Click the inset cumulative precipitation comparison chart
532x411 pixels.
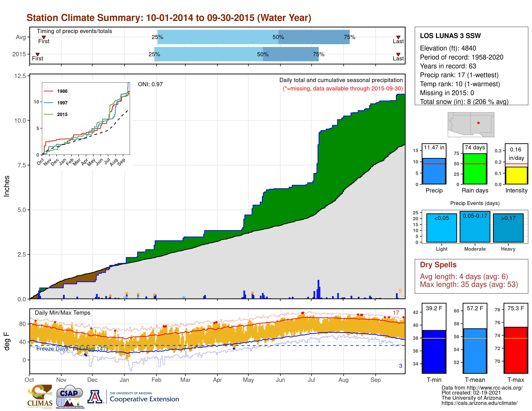(x=86, y=119)
